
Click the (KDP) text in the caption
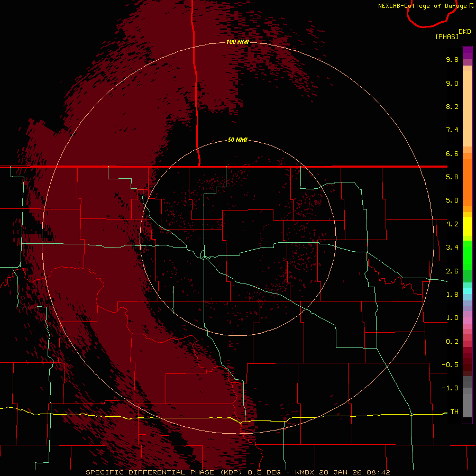(x=231, y=472)
